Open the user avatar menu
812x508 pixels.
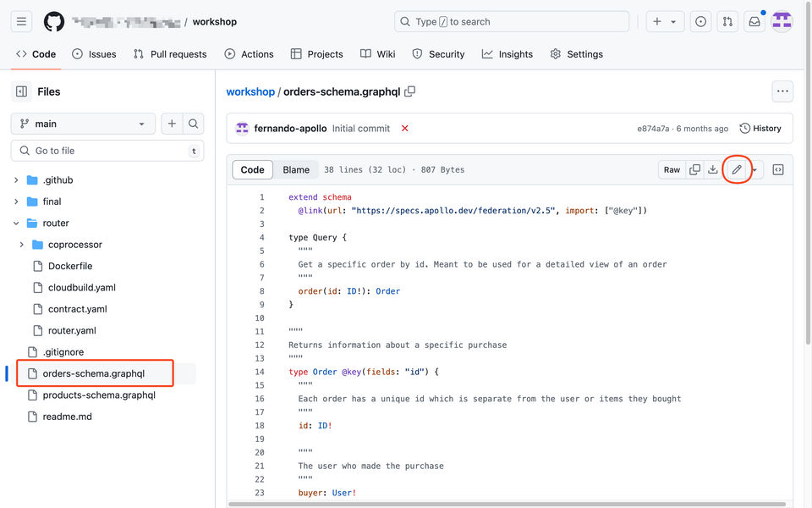point(782,22)
